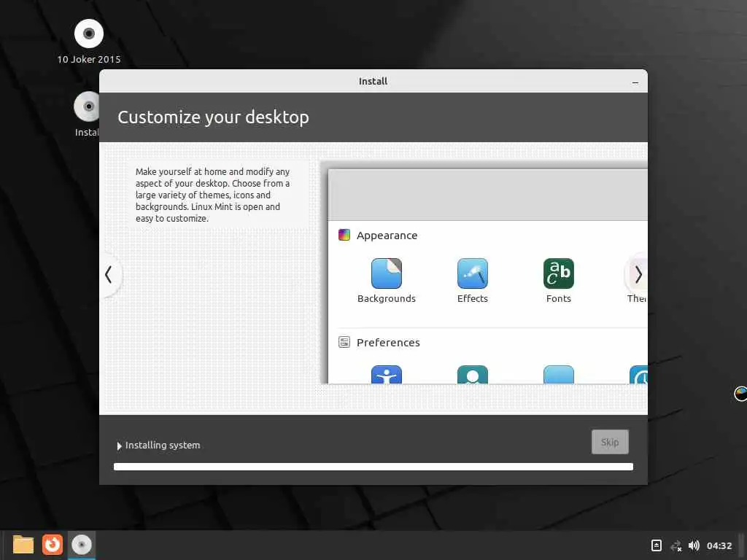Screen dimensions: 747x560
Task: Open the Fonts settings icon
Action: click(x=558, y=273)
